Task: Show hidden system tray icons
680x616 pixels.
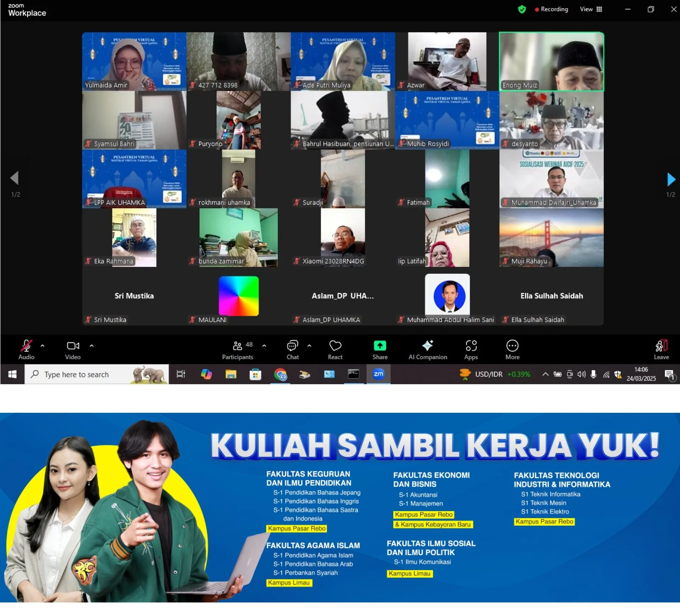Action: [545, 374]
